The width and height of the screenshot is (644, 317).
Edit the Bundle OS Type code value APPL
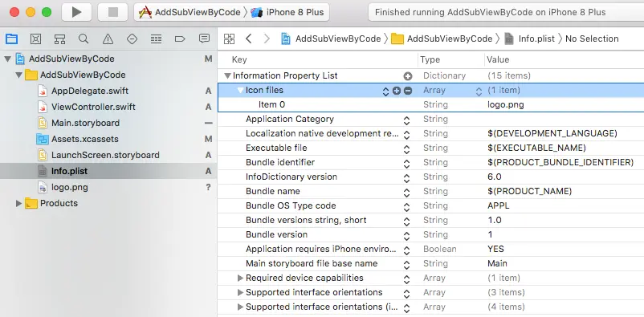[x=498, y=205]
